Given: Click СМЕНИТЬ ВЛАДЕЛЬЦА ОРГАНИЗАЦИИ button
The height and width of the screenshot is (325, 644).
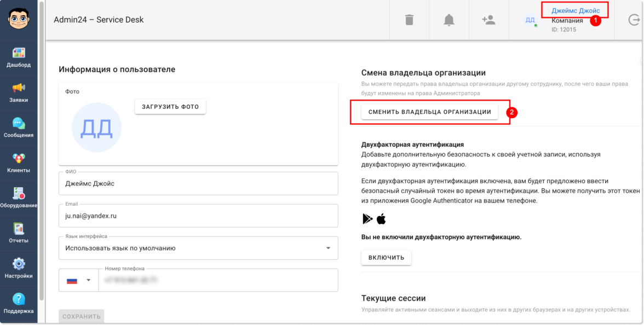Looking at the screenshot, I should pos(429,112).
